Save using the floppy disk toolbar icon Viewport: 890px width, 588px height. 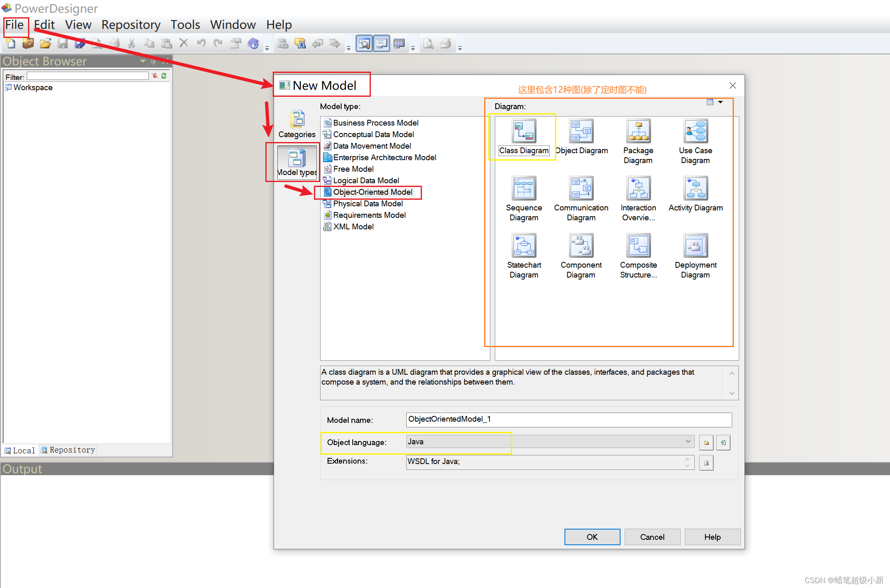tap(63, 43)
